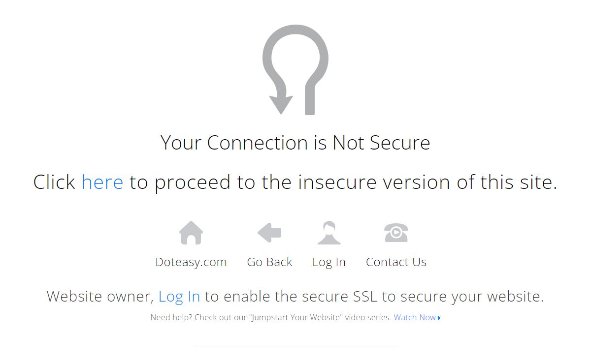Click the quoted "Jumpstart Your Website" text
Viewport: 591px width, 364px height.
(x=297, y=317)
